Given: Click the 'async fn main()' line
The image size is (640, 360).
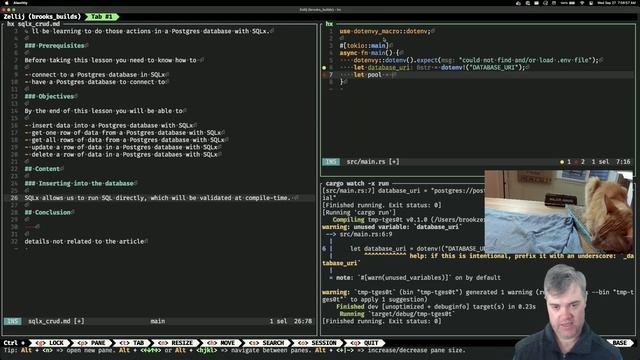Looking at the screenshot, I should point(369,53).
